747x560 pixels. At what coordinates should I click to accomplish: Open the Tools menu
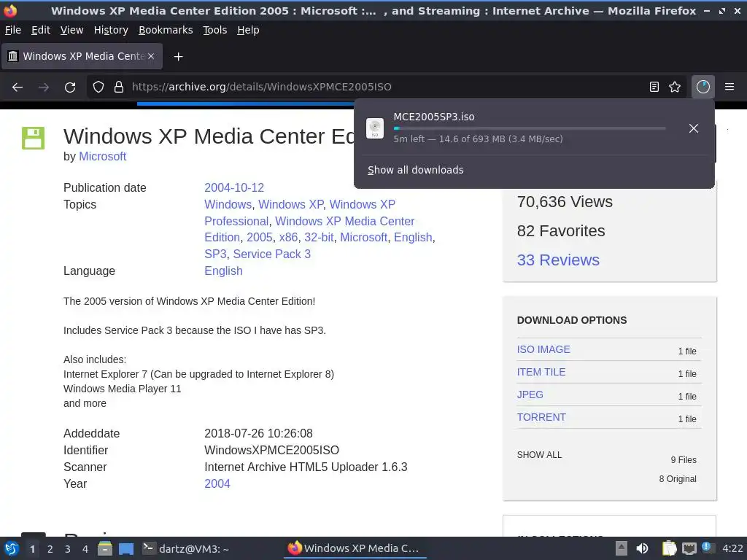click(x=215, y=30)
